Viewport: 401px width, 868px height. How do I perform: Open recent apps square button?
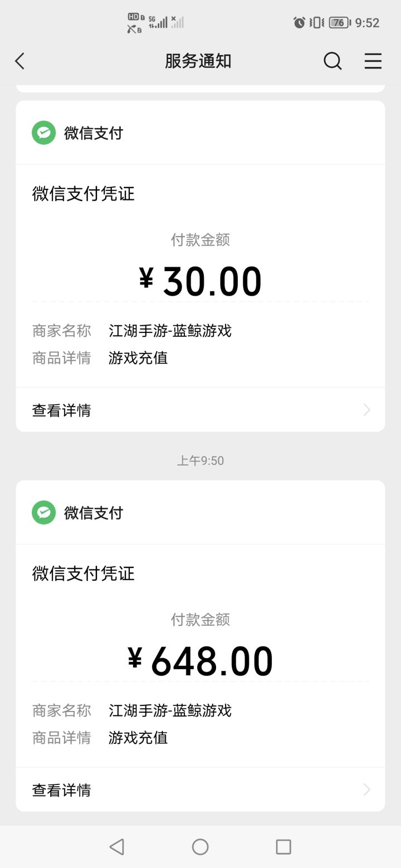(283, 847)
